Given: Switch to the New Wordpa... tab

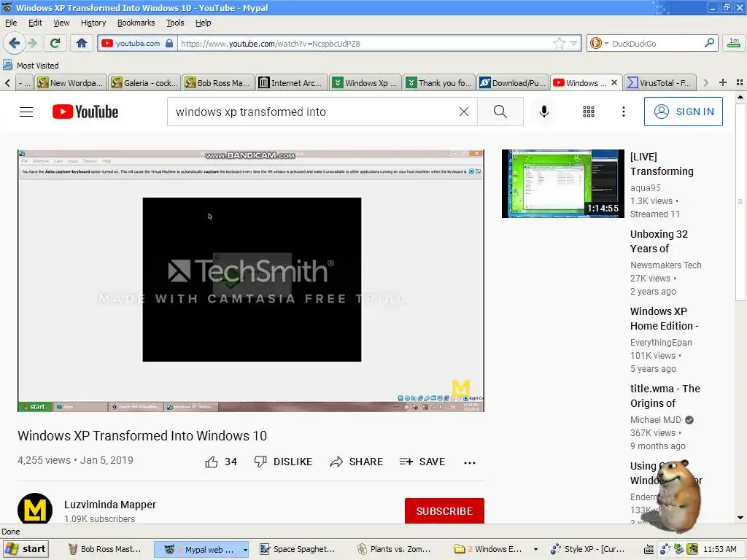Looking at the screenshot, I should (x=71, y=83).
